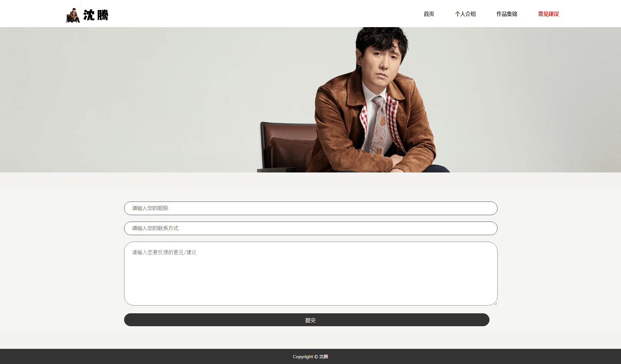
Task: Submit the form with 提交 button
Action: [307, 320]
